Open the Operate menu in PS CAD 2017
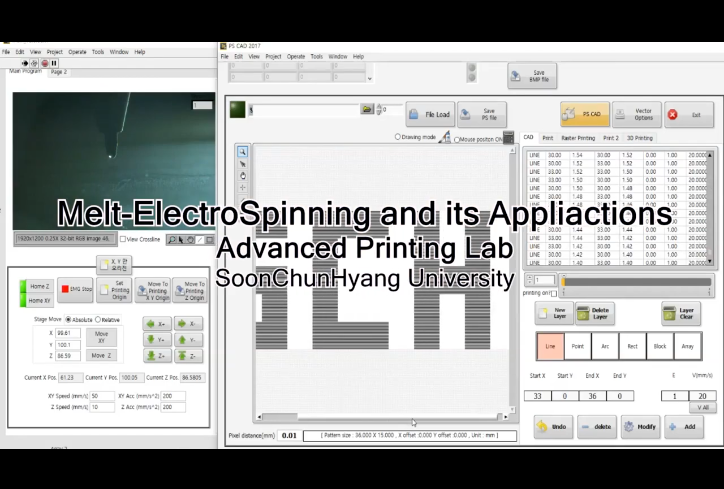724x489 pixels. click(x=296, y=56)
